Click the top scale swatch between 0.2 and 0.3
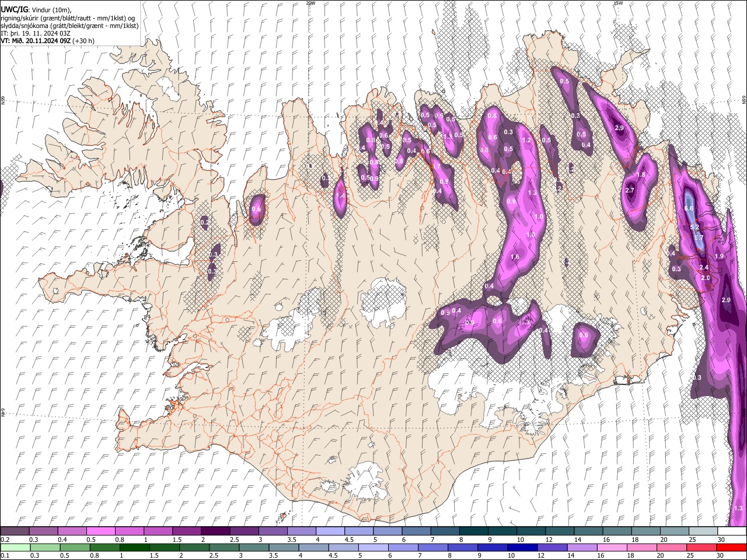 (x=15, y=531)
